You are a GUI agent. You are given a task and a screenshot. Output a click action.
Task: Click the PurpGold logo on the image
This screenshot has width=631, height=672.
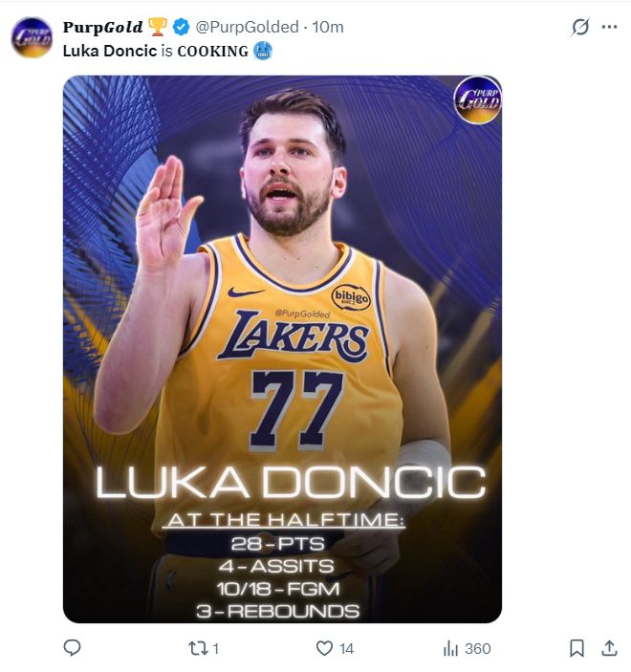(477, 99)
